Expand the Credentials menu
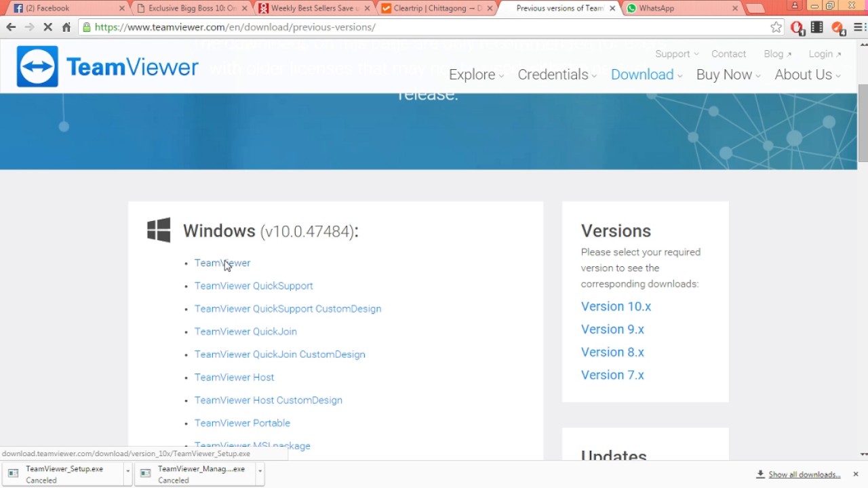This screenshot has height=488, width=868. (x=557, y=75)
